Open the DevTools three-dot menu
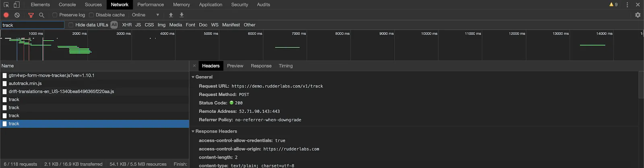Viewport: 644px width, 168px height. pos(627,5)
